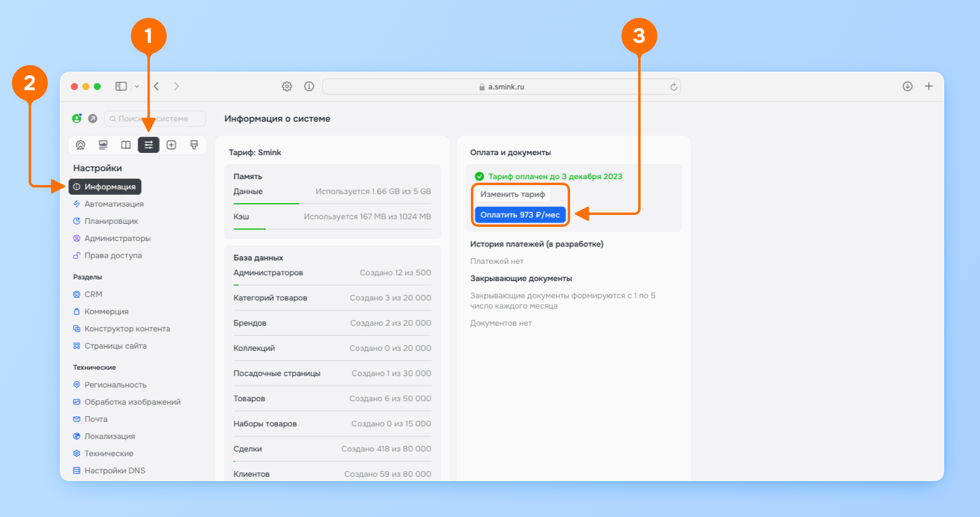The height and width of the screenshot is (517, 980).
Task: Select 'Информация' in the settings menu
Action: tap(105, 187)
